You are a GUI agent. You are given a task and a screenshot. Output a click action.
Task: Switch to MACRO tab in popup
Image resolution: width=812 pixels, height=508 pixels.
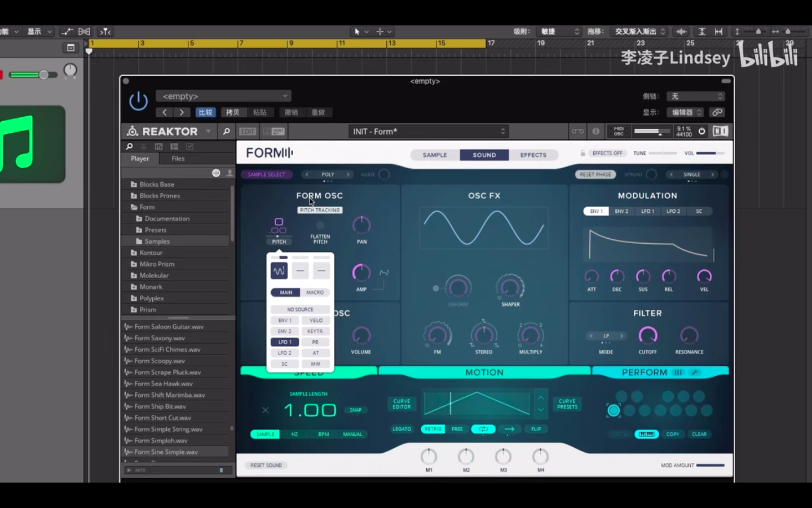point(315,292)
